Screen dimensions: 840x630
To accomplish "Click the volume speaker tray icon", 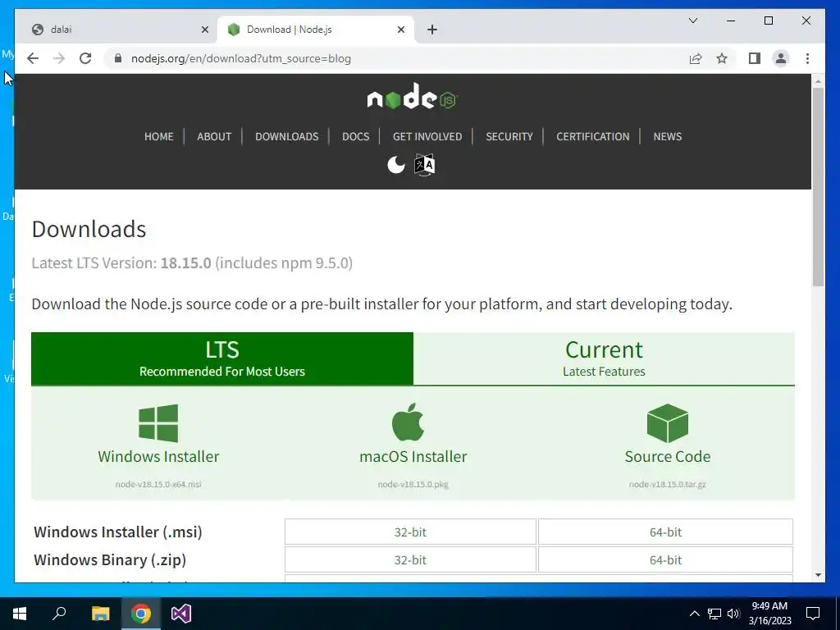I will tap(733, 614).
